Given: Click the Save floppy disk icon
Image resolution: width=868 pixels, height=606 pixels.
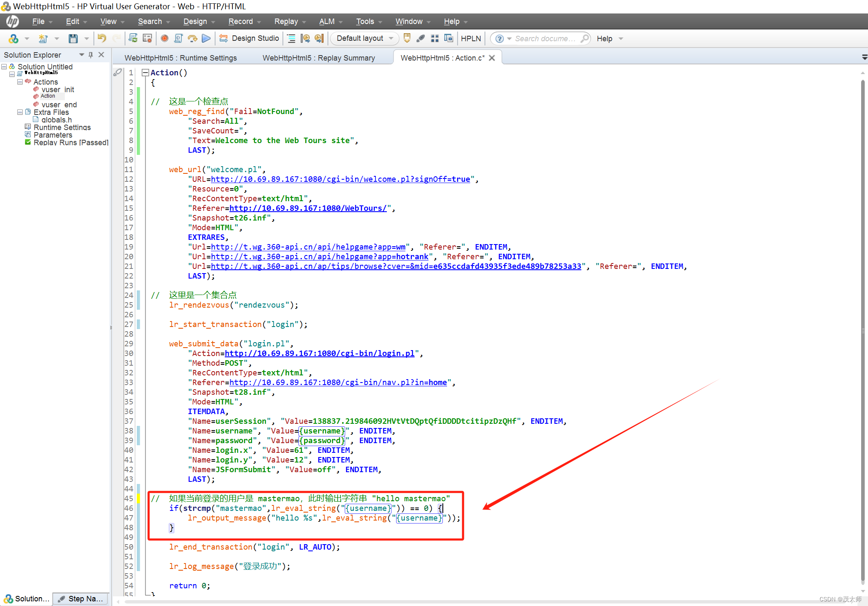Looking at the screenshot, I should (x=73, y=38).
